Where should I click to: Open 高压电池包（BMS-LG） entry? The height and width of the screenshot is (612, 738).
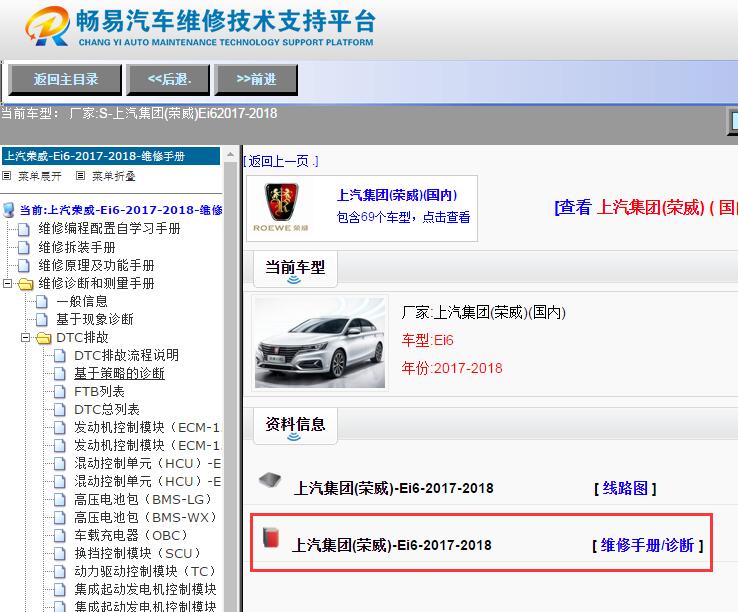[145, 499]
